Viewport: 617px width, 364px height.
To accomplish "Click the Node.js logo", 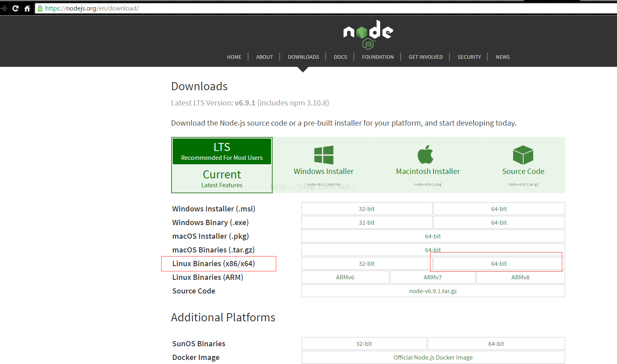I will 368,35.
